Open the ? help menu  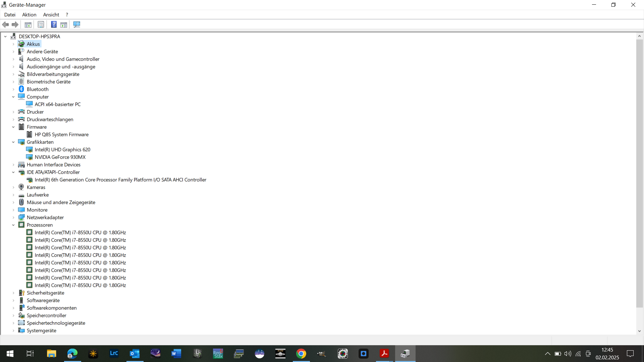point(67,15)
